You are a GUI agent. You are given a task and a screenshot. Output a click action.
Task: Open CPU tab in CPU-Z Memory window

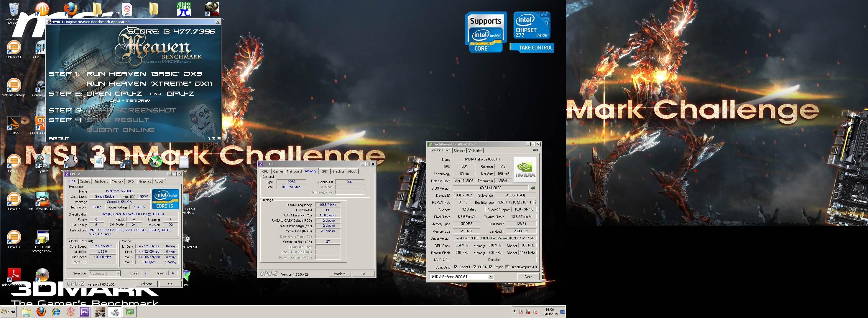[x=265, y=171]
